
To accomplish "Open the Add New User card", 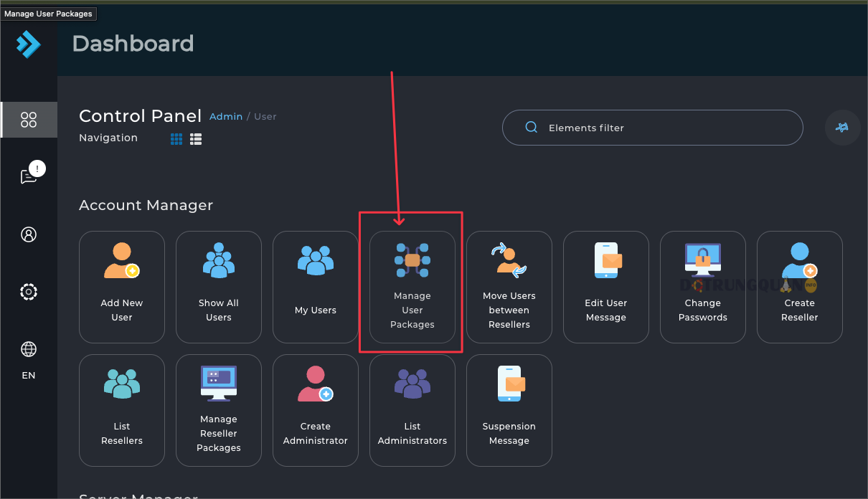I will [x=122, y=287].
